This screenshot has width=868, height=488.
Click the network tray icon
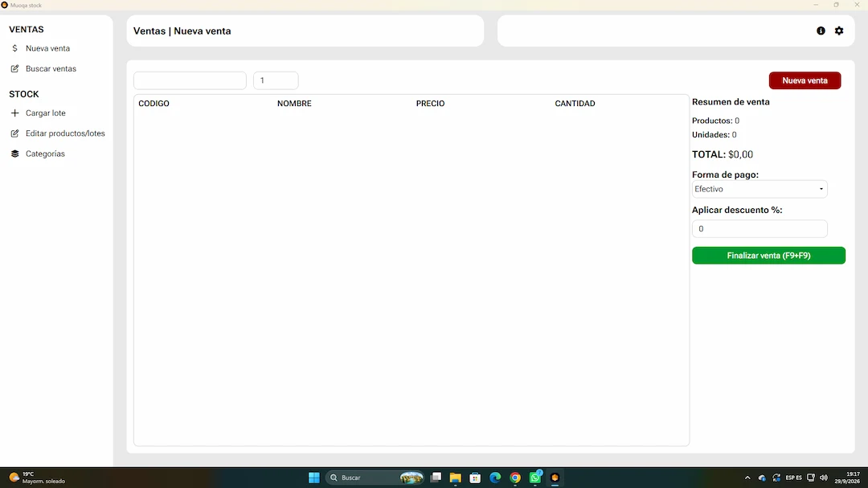tap(811, 478)
